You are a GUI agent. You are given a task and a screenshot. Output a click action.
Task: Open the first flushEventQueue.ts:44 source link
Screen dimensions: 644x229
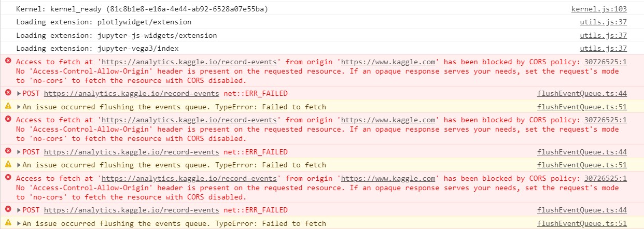tap(582, 94)
